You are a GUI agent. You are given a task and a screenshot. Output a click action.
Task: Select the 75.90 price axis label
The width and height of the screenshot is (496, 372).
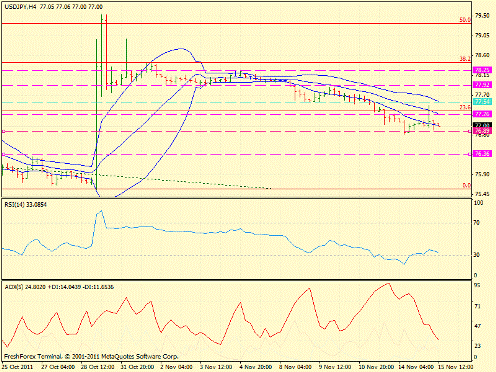tap(482, 174)
